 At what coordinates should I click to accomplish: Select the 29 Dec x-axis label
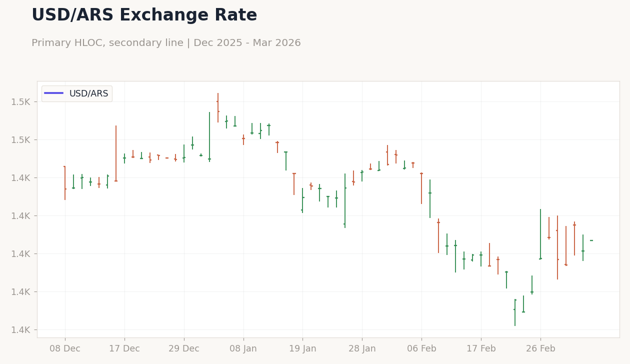pyautogui.click(x=184, y=349)
